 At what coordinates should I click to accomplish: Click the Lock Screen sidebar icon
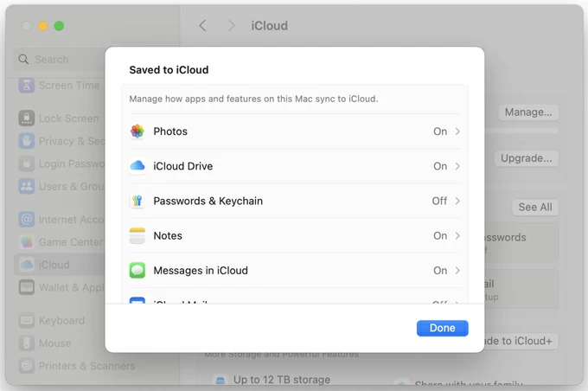27,119
